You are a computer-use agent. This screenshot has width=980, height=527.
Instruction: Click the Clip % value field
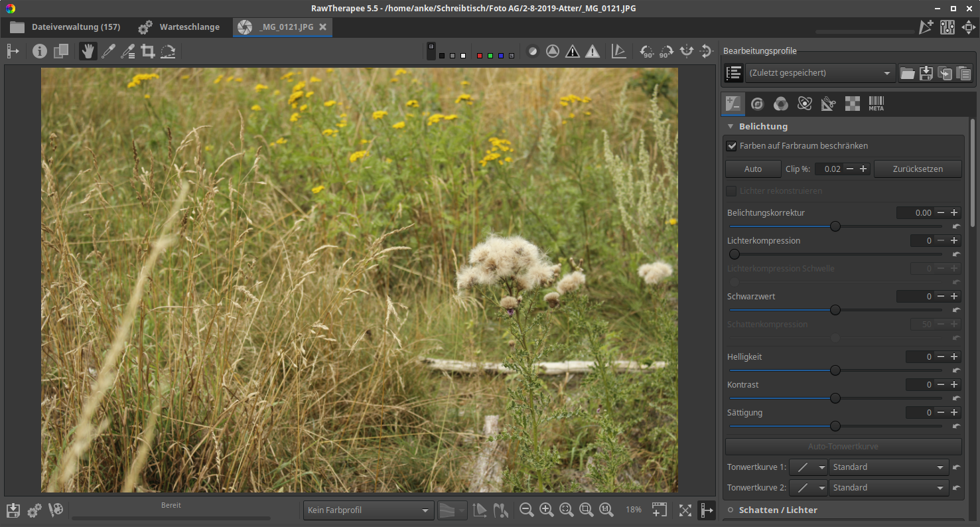point(829,169)
